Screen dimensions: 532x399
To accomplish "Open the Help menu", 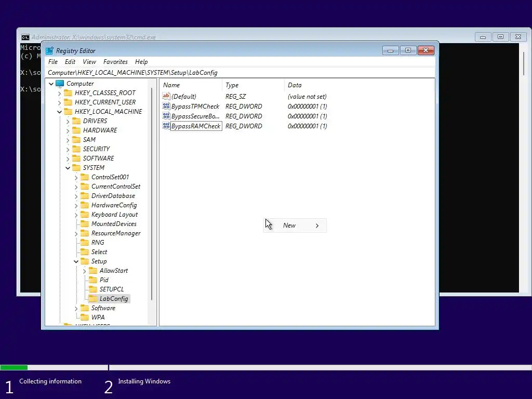I will [x=141, y=62].
